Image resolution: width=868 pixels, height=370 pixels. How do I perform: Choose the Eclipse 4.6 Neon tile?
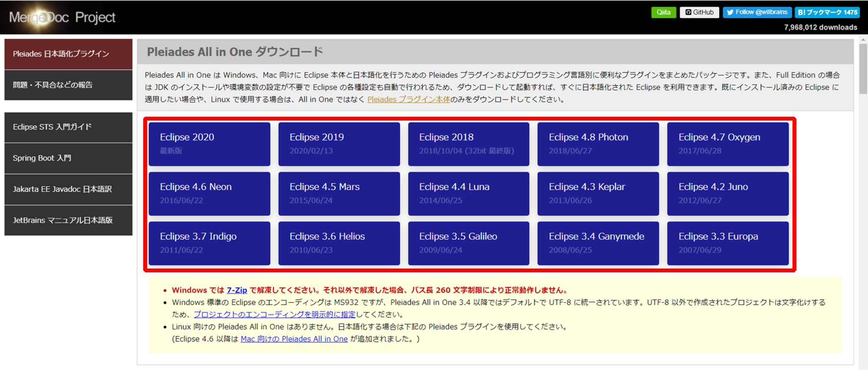click(x=210, y=193)
